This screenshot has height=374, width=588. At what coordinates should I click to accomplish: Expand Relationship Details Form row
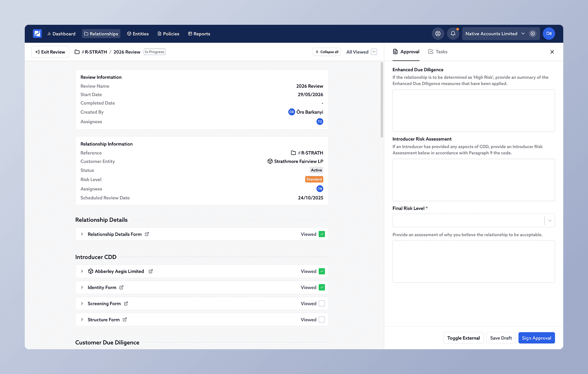[82, 234]
